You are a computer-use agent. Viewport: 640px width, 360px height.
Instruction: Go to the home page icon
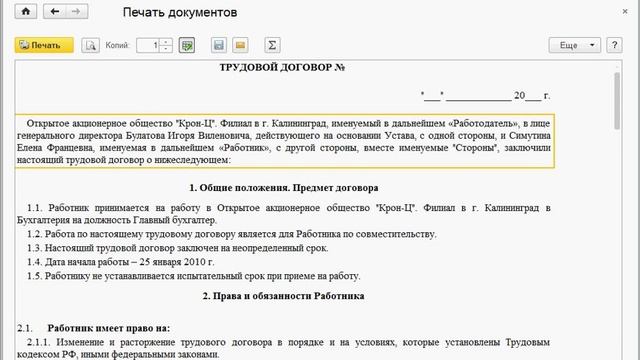pyautogui.click(x=26, y=11)
